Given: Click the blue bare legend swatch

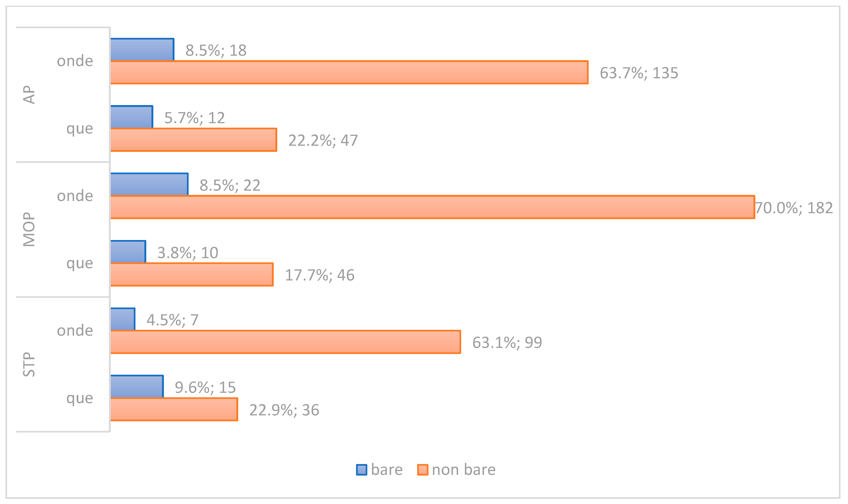Looking at the screenshot, I should (x=361, y=470).
